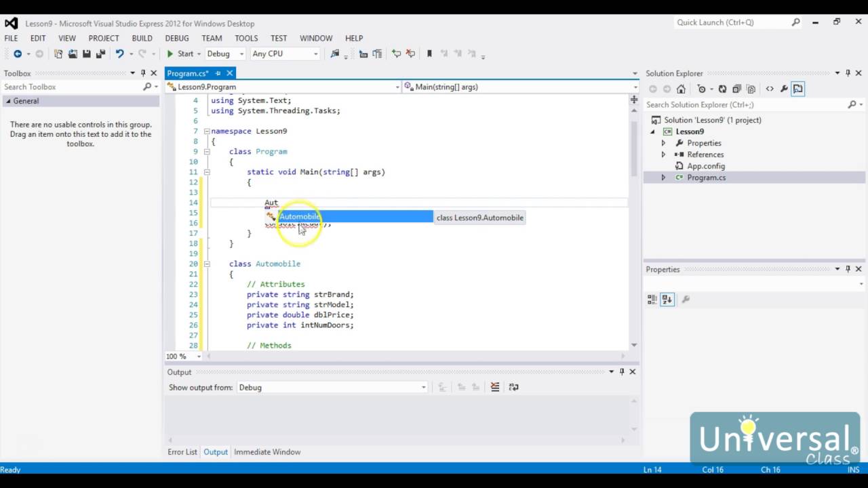This screenshot has width=868, height=488.
Task: Click the Collapse All icon in Solution Explorer
Action: coord(736,89)
